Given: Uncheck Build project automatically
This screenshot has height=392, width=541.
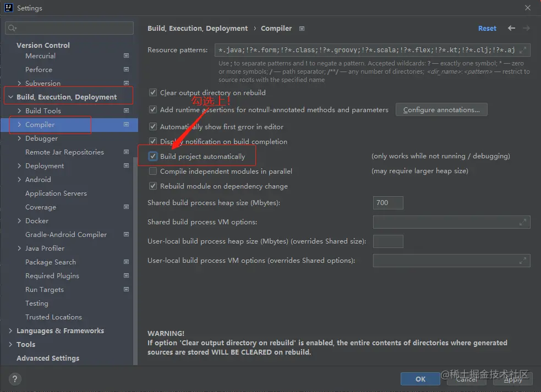Looking at the screenshot, I should coord(153,156).
